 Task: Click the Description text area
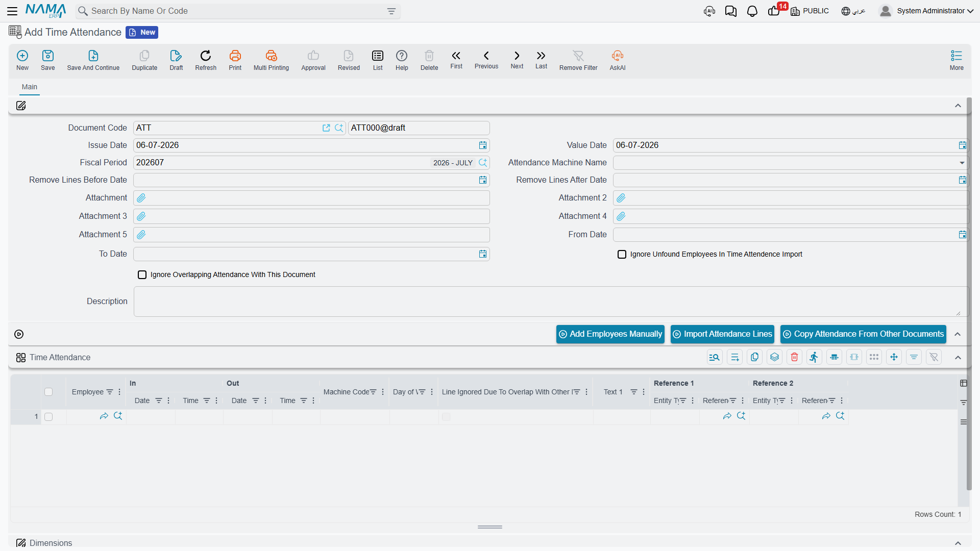pos(550,302)
